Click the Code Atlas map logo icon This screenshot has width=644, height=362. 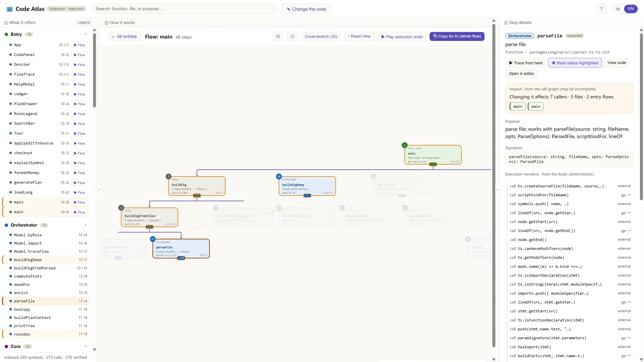(x=10, y=9)
